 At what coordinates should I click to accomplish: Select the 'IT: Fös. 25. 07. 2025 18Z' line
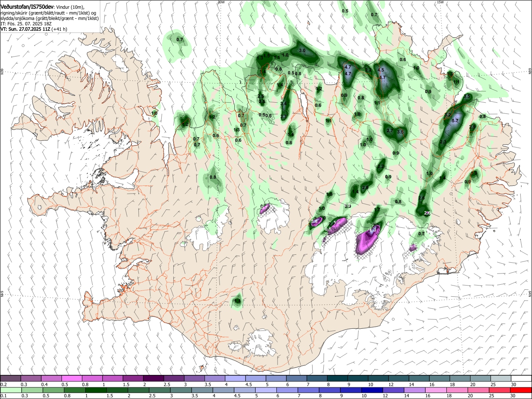pos(26,24)
